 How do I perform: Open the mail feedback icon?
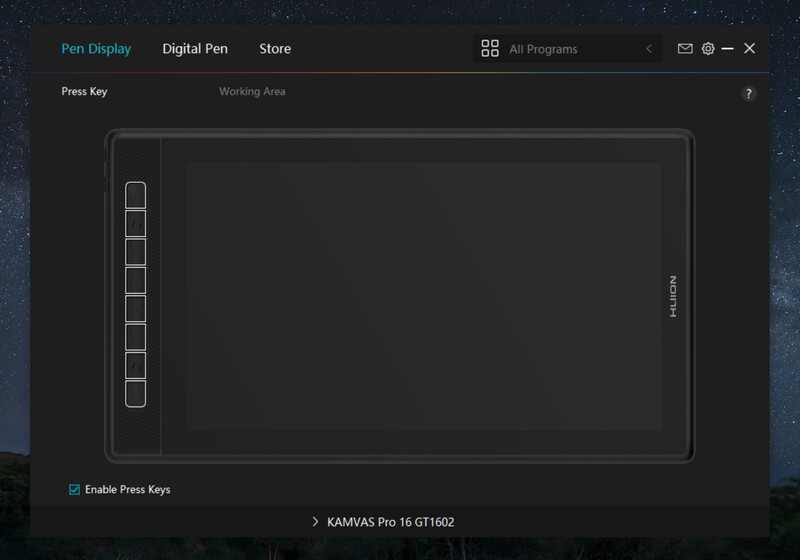click(685, 48)
